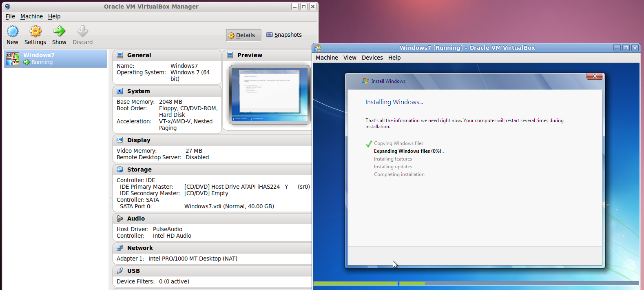Click the USB section header title
The height and width of the screenshot is (290, 644).
click(x=133, y=271)
